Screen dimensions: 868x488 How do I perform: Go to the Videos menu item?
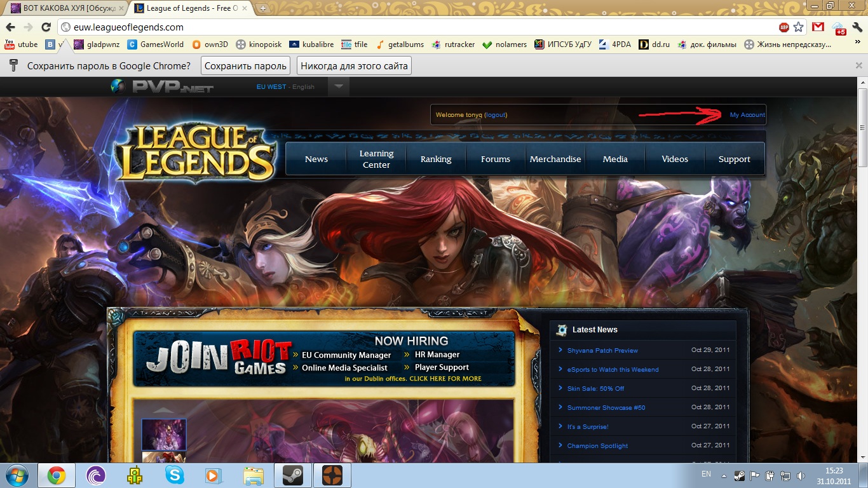675,159
